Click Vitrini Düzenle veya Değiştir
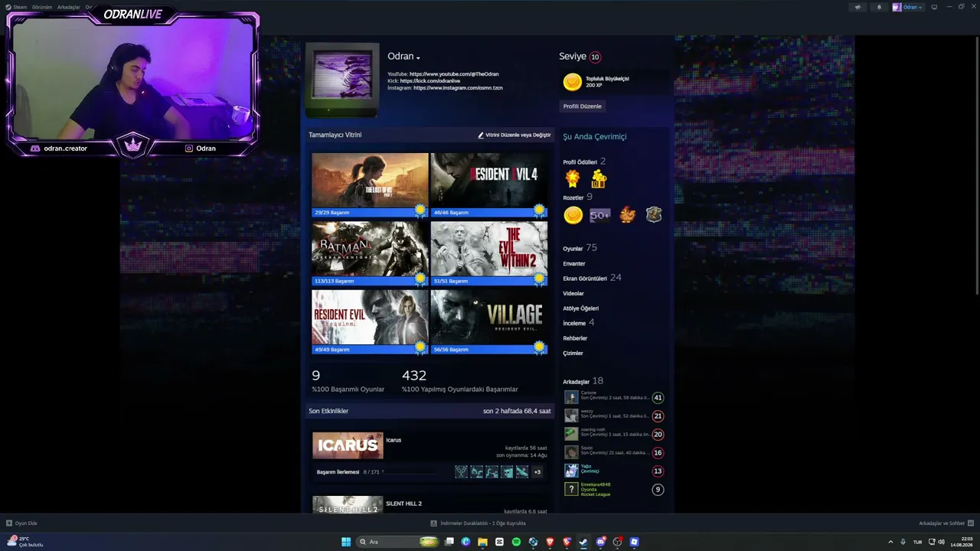Image resolution: width=980 pixels, height=551 pixels. point(514,135)
